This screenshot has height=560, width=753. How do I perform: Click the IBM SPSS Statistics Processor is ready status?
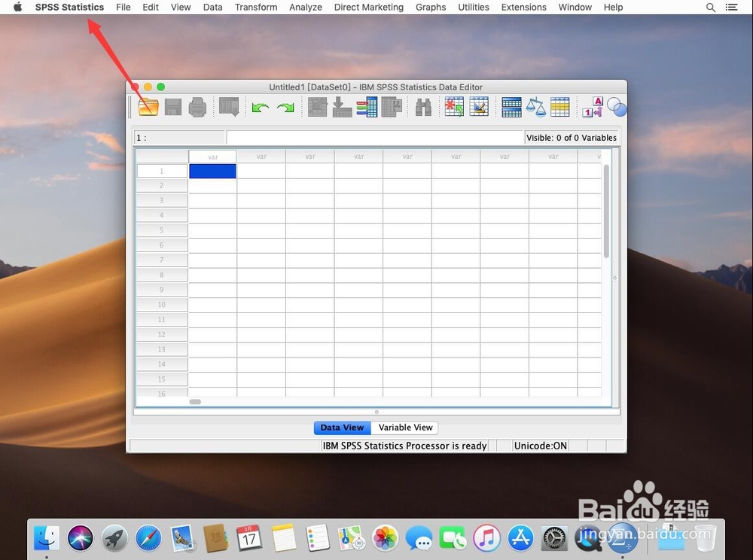[x=404, y=446]
